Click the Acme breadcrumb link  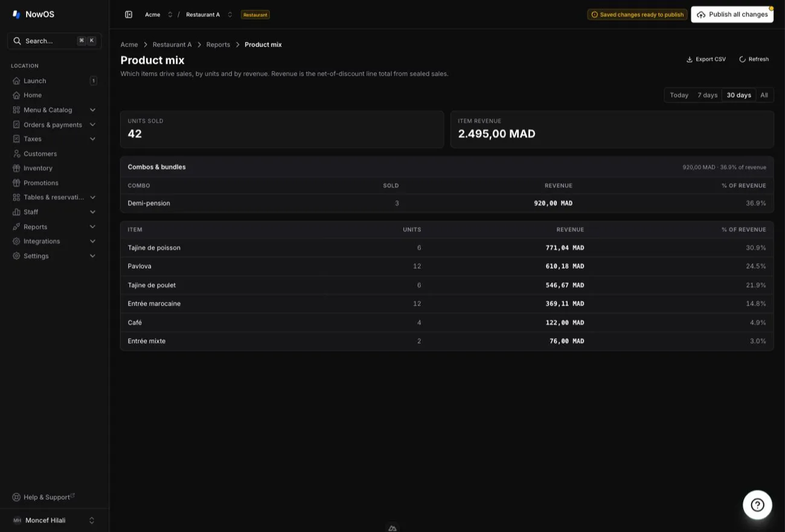click(129, 45)
